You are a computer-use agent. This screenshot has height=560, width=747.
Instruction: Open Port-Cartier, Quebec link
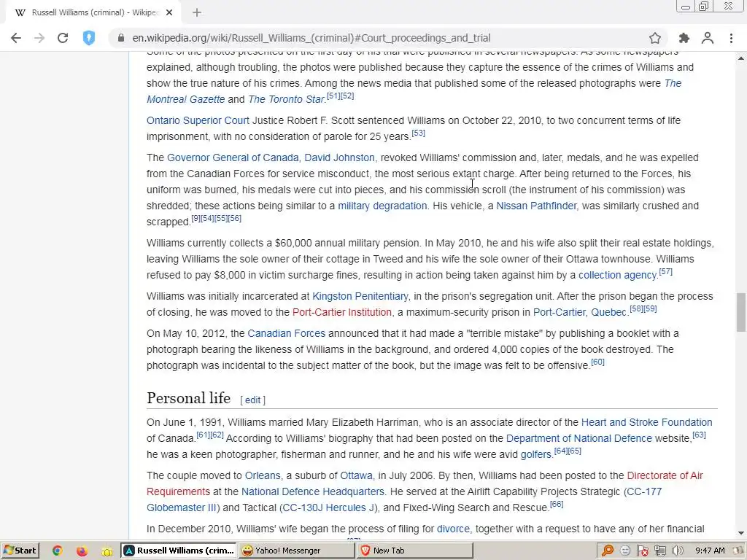tap(580, 312)
